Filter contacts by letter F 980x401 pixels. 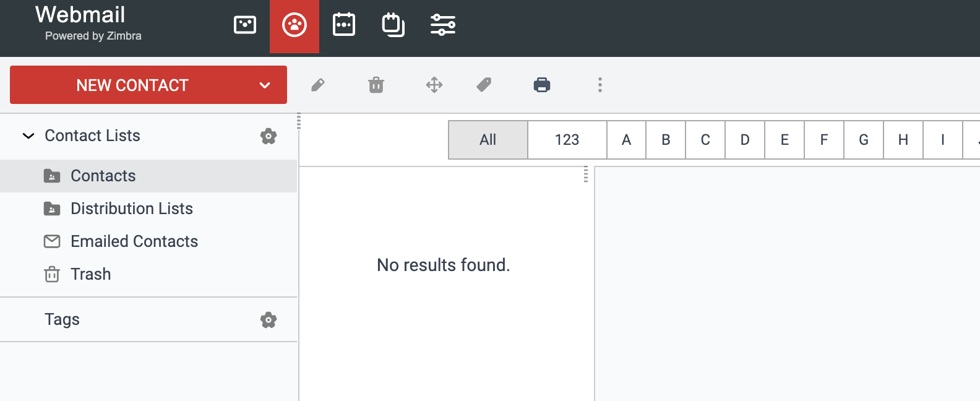click(x=825, y=140)
